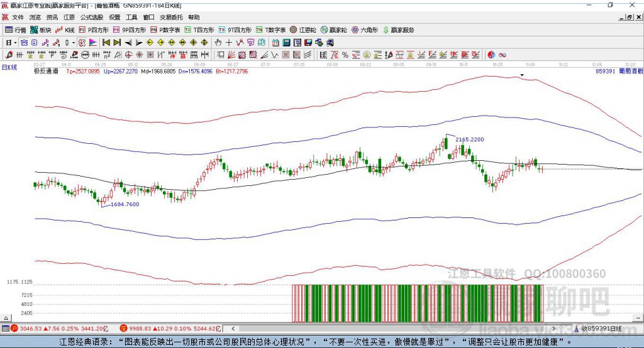The image size is (644, 348).
Task: Open the T数字表 number table
Action: point(270,30)
